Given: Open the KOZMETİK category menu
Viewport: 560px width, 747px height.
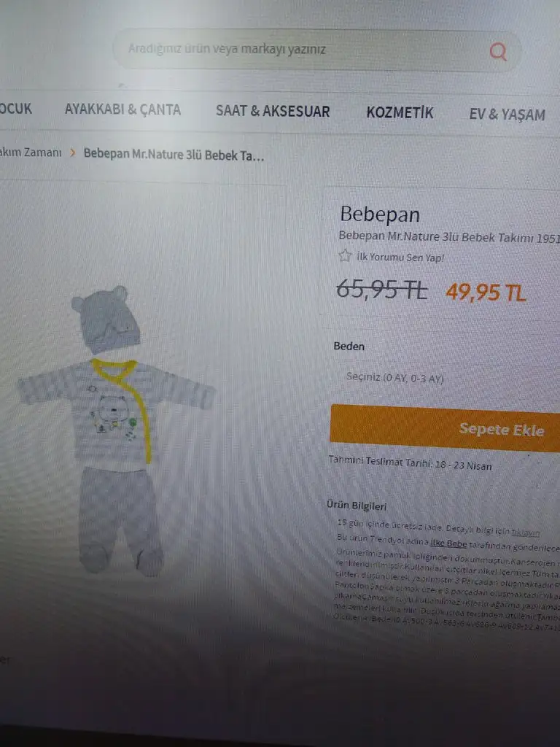Looking at the screenshot, I should pyautogui.click(x=400, y=113).
